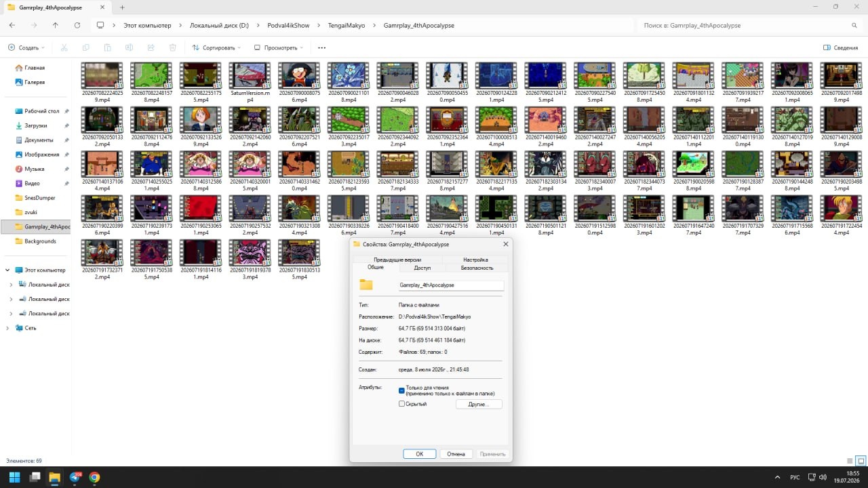Select the Общие tab in properties
The height and width of the screenshot is (488, 868).
pyautogui.click(x=376, y=267)
